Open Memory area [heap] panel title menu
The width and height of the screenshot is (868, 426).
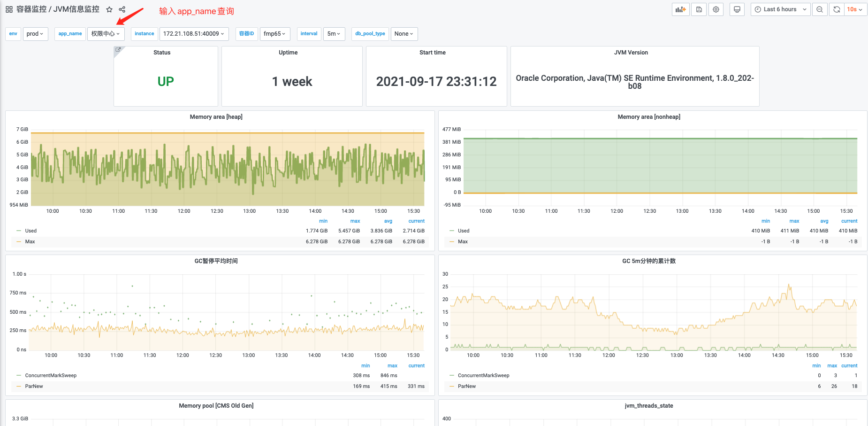(216, 117)
